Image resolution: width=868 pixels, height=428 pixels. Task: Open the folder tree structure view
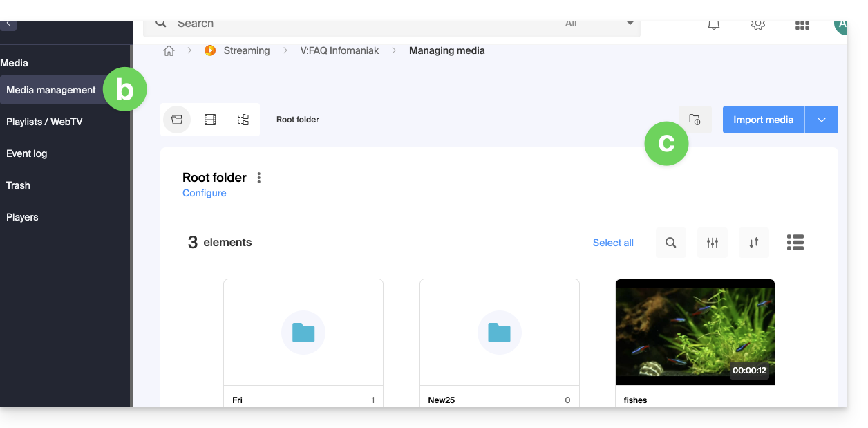point(243,120)
